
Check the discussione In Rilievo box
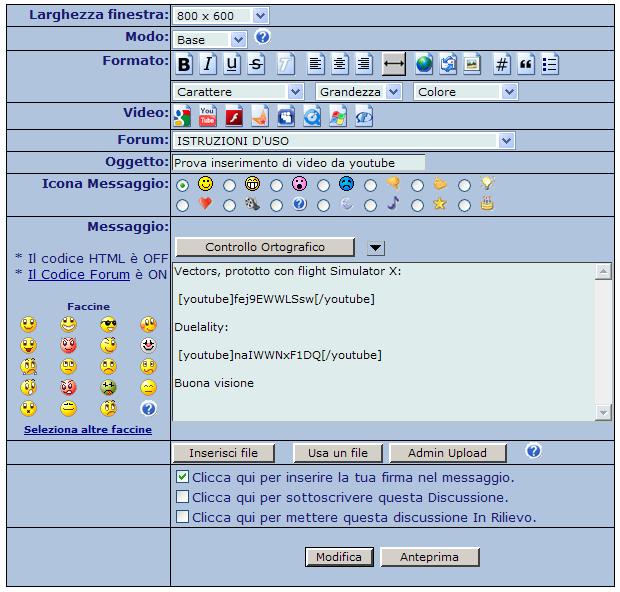[x=182, y=516]
